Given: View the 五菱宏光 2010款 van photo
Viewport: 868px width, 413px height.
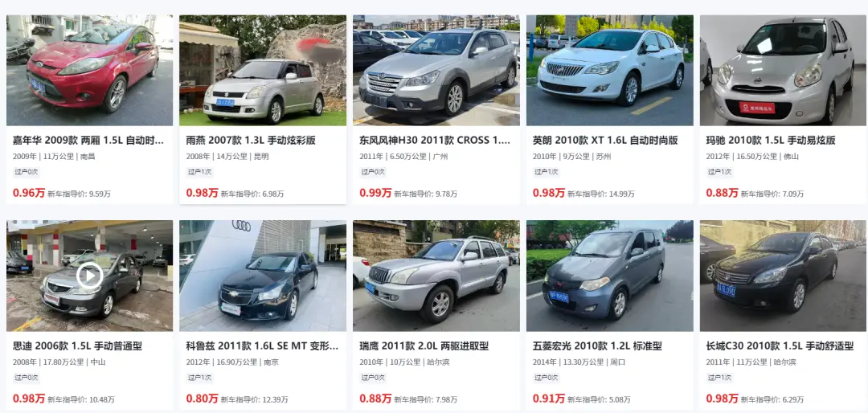Looking at the screenshot, I should [609, 276].
